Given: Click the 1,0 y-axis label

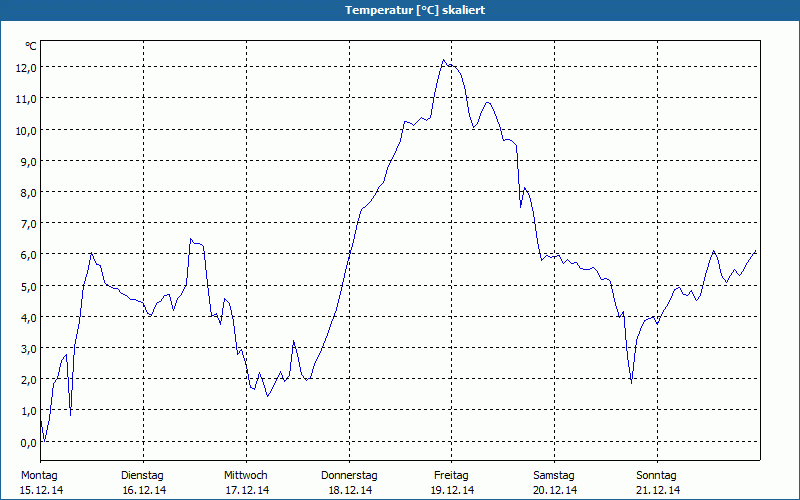Looking at the screenshot, I should 29,411.
